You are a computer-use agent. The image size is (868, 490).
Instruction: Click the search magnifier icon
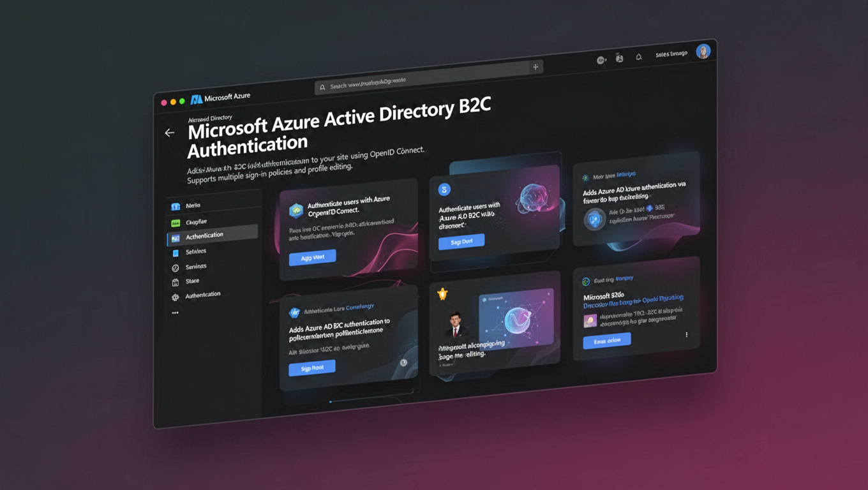[x=322, y=87]
